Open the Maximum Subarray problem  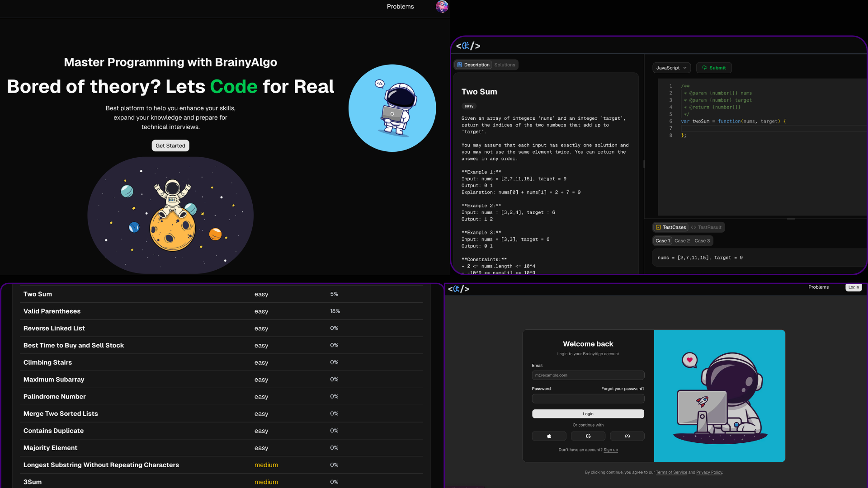click(54, 380)
